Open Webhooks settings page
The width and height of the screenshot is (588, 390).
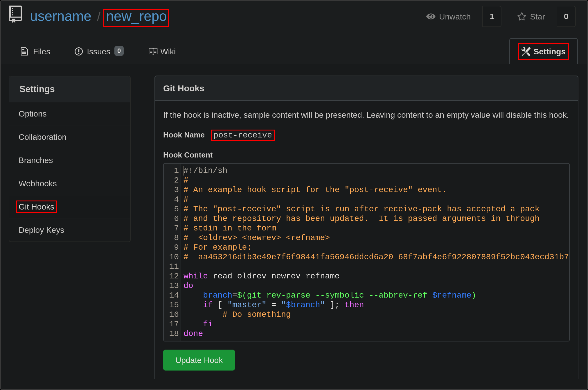(38, 184)
